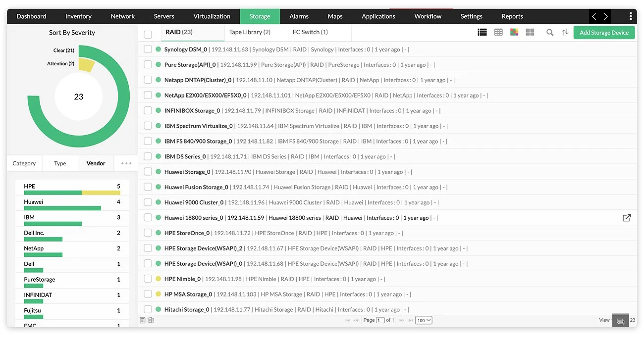Click the Huawei vendor green bar

62,208
